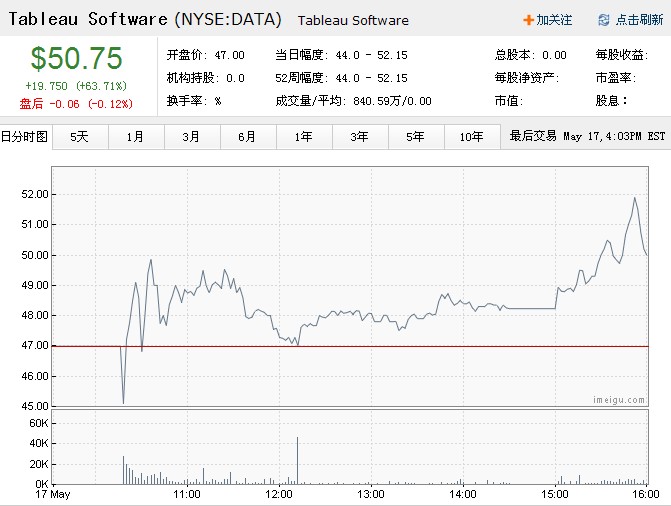Click the 15:00 time axis label
The image size is (671, 506).
pyautogui.click(x=555, y=494)
